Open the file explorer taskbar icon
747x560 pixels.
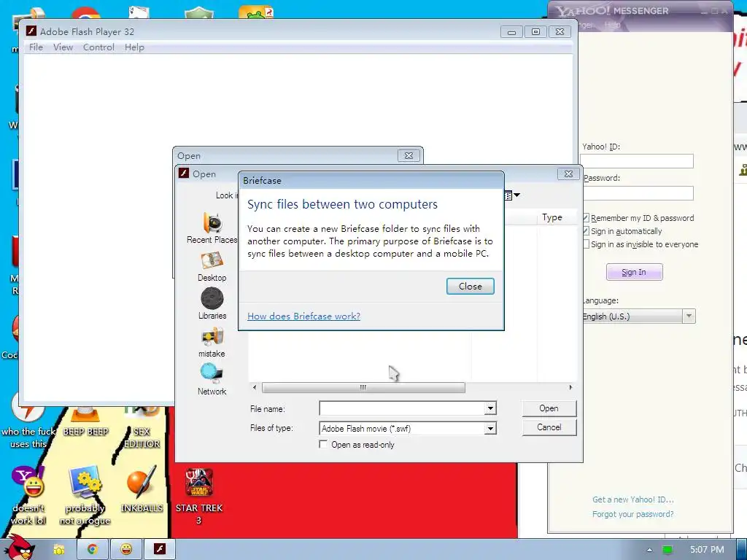click(x=59, y=550)
